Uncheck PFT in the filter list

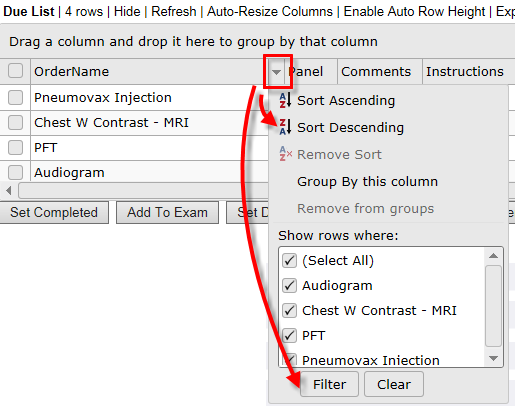tap(289, 335)
